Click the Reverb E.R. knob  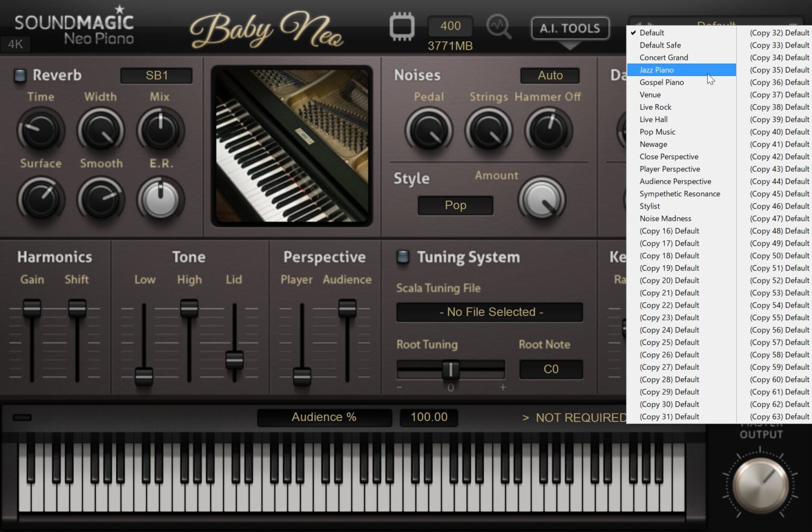[x=161, y=199]
